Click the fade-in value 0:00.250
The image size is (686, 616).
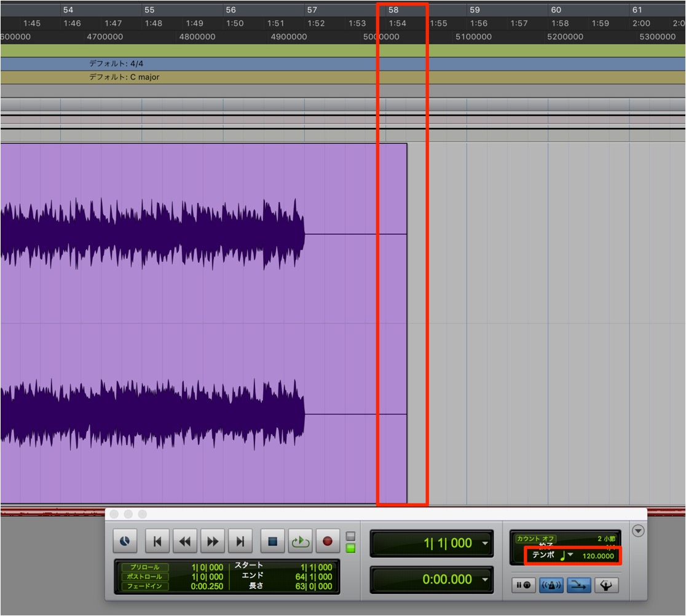[x=207, y=586]
